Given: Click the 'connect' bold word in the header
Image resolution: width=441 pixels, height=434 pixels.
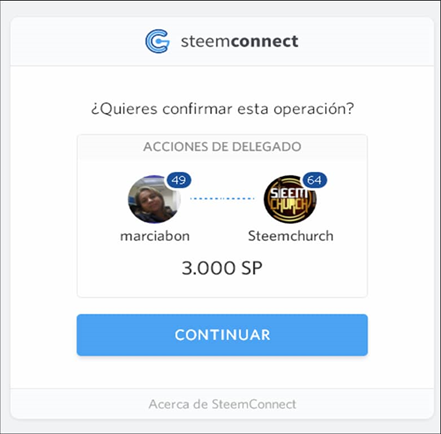Looking at the screenshot, I should (x=264, y=41).
